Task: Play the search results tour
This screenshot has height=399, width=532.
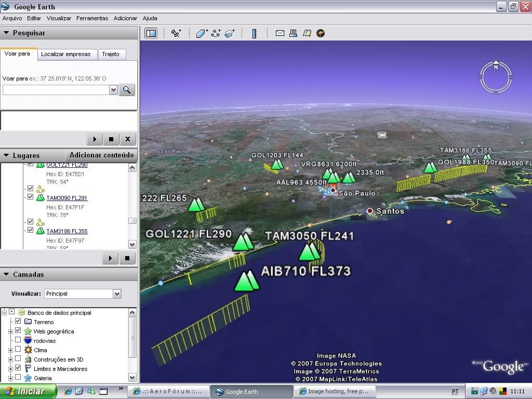Action: point(95,139)
